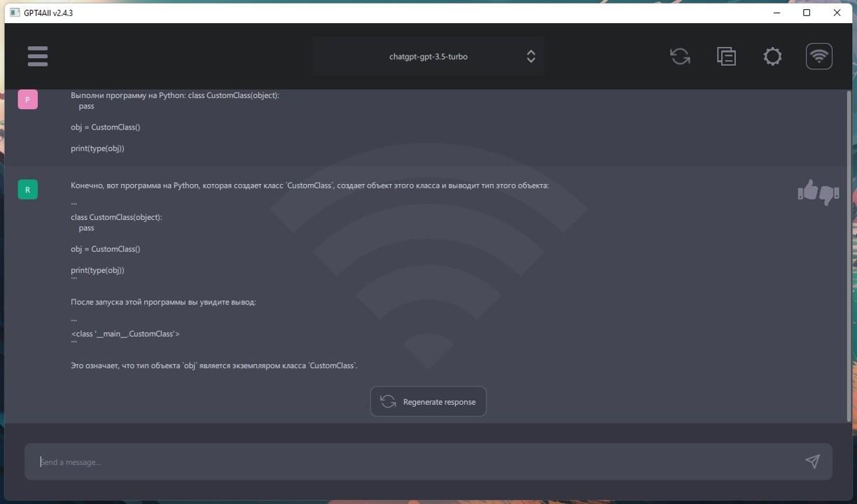The image size is (857, 504).
Task: Click the line starting "Конечно, вот программа на Python"
Action: 309,185
